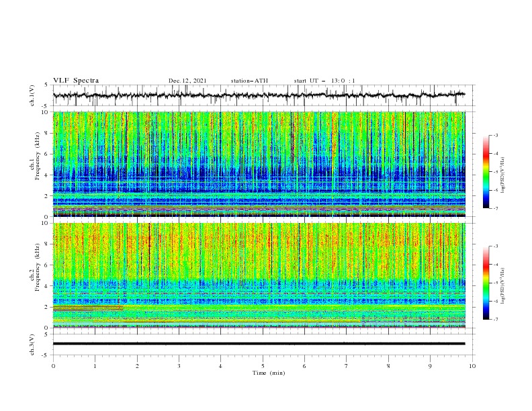Viewport: 532px width, 411px height.
Task: Click the "ch.3(V)" waveform axis label
Action: point(32,345)
